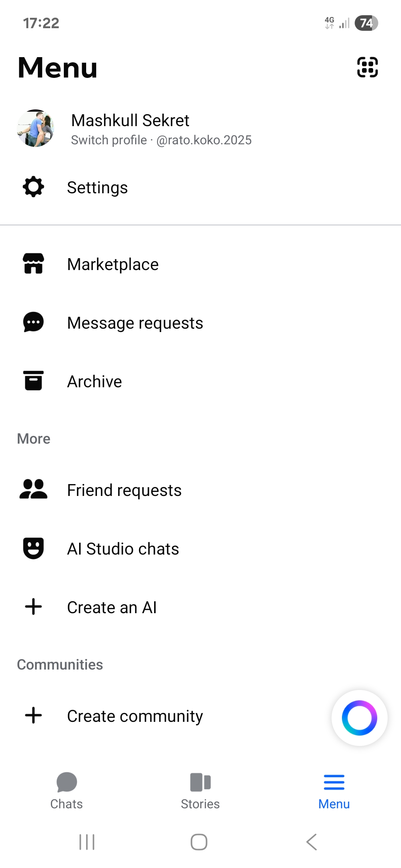Open the QR code scanner icon
This screenshot has width=401, height=868.
[x=367, y=67]
